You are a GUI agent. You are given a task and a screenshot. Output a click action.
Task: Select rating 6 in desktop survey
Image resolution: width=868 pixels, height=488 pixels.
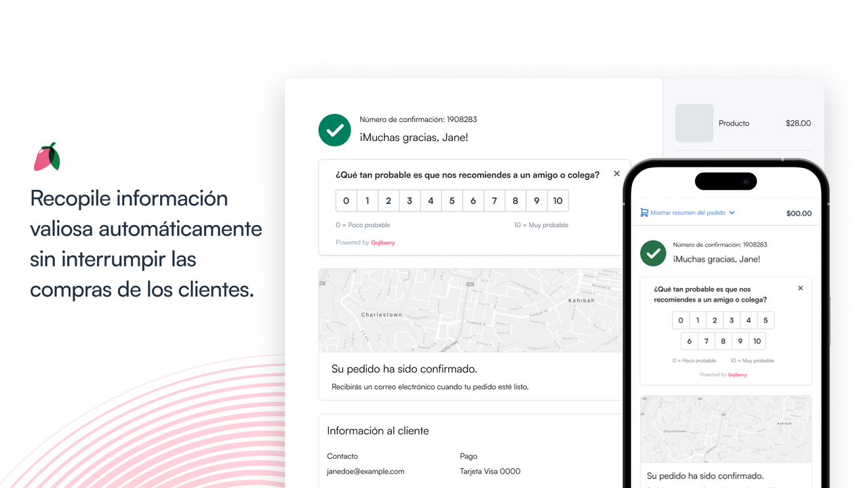(473, 201)
